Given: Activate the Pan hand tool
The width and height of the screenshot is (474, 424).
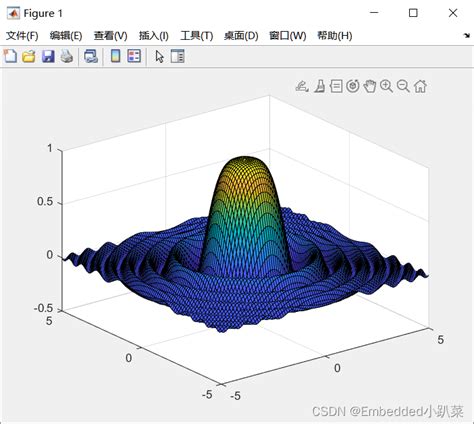Looking at the screenshot, I should pos(370,86).
